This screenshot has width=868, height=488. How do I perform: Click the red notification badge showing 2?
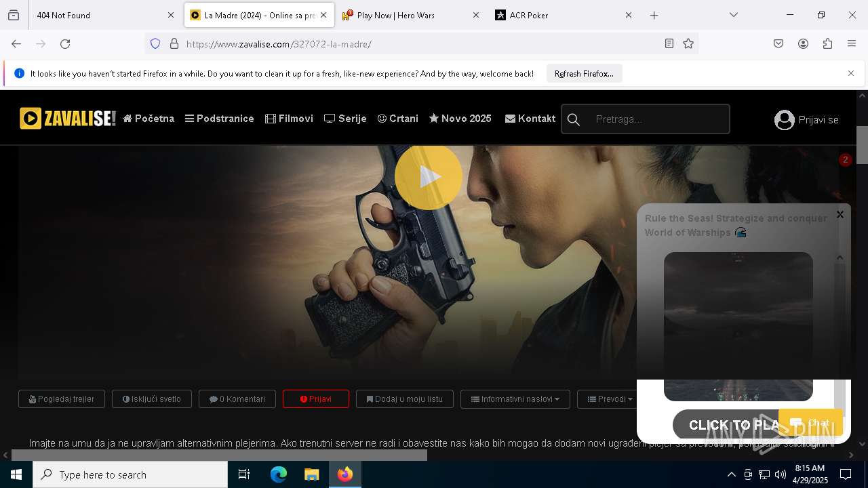[845, 160]
